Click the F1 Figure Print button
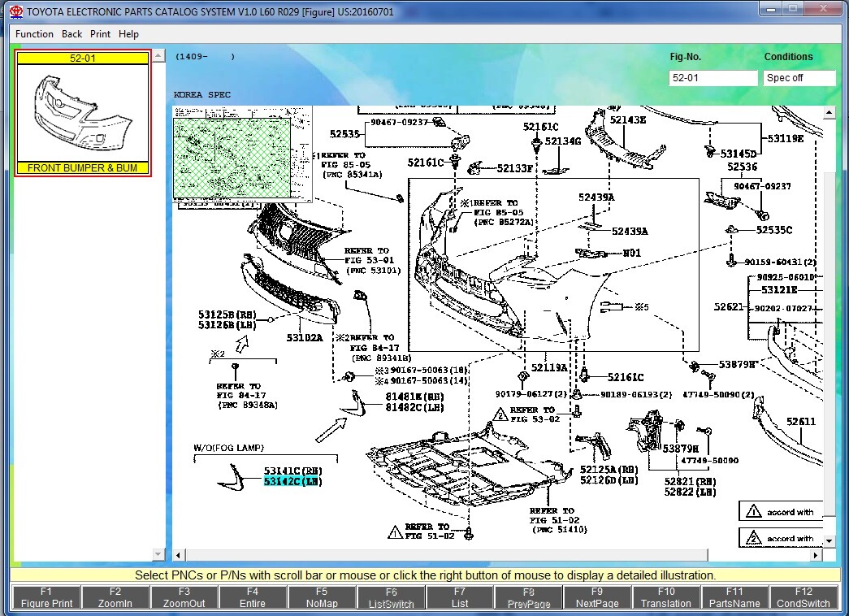Screen dimensions: 849x616 [x=46, y=597]
